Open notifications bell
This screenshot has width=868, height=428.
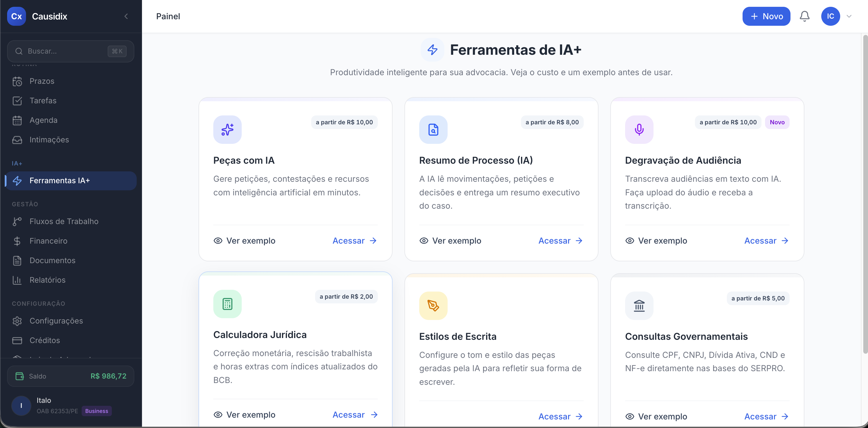tap(805, 16)
